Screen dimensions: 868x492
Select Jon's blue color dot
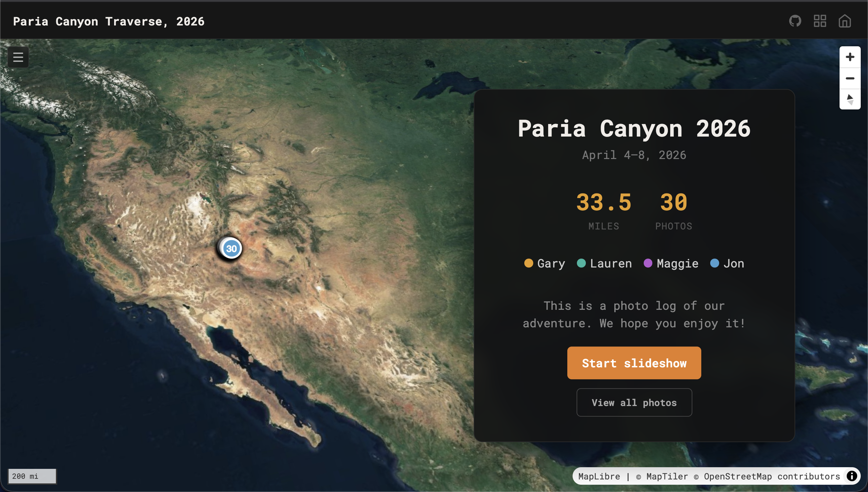point(715,263)
